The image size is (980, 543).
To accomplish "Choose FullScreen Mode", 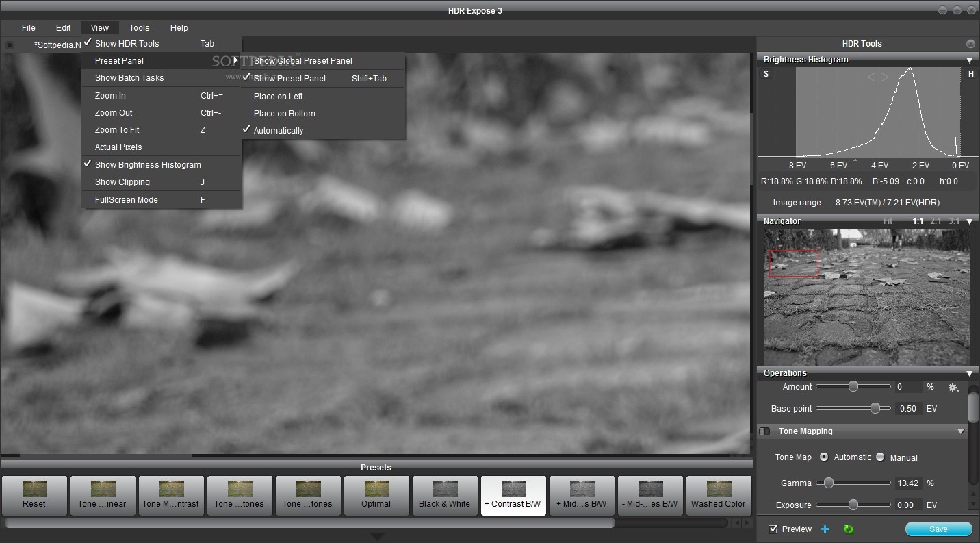I will 161,200.
